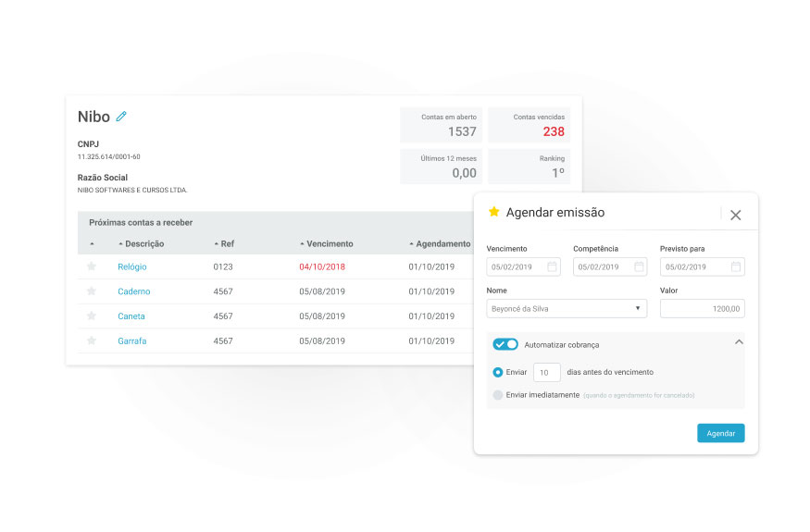Click the Contas vencidas 238 card

(529, 125)
